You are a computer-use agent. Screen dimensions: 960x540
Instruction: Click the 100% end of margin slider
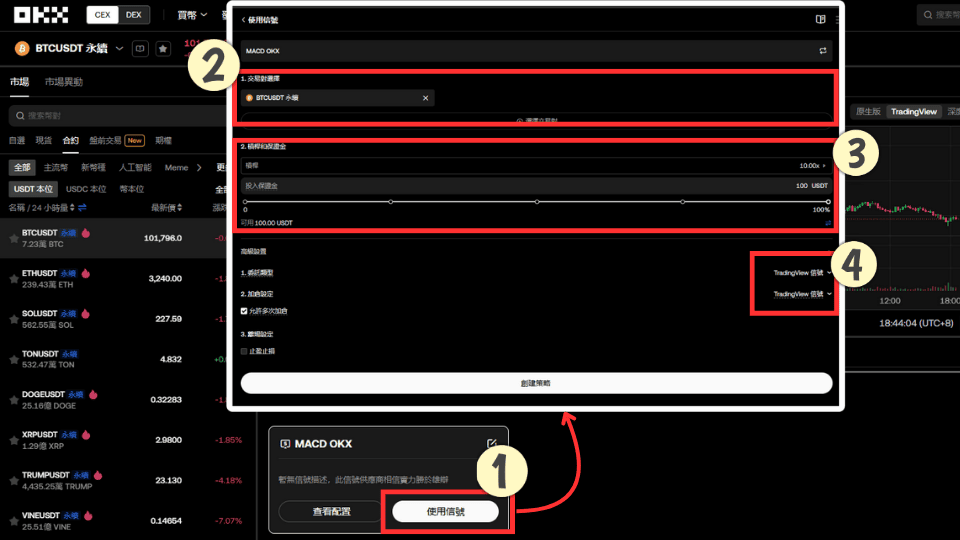coord(828,201)
